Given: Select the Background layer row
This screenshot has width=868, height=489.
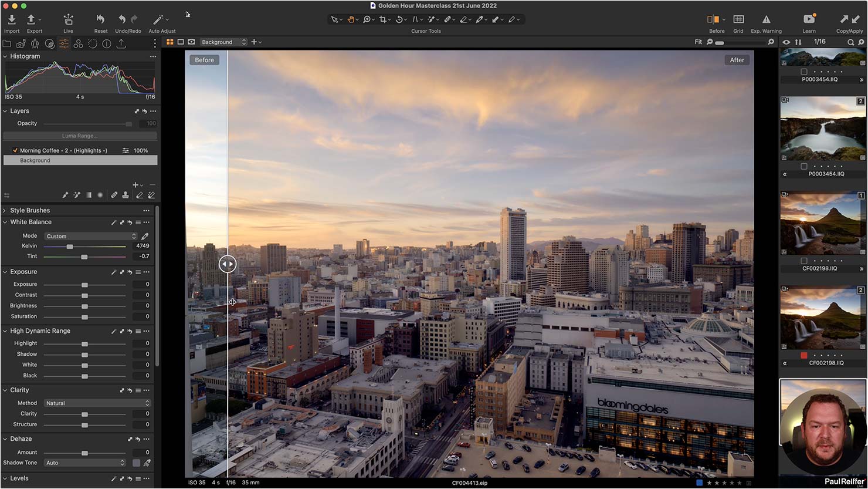Looking at the screenshot, I should tap(80, 160).
